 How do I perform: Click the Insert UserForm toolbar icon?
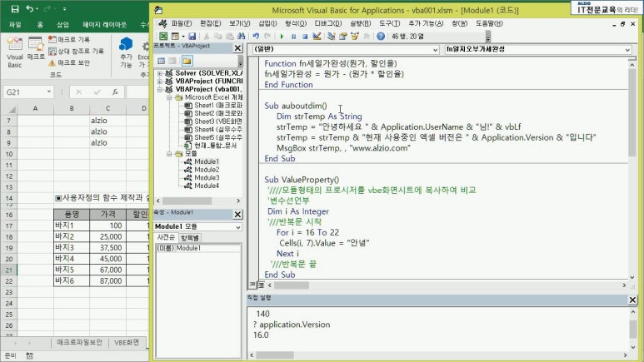pyautogui.click(x=176, y=37)
